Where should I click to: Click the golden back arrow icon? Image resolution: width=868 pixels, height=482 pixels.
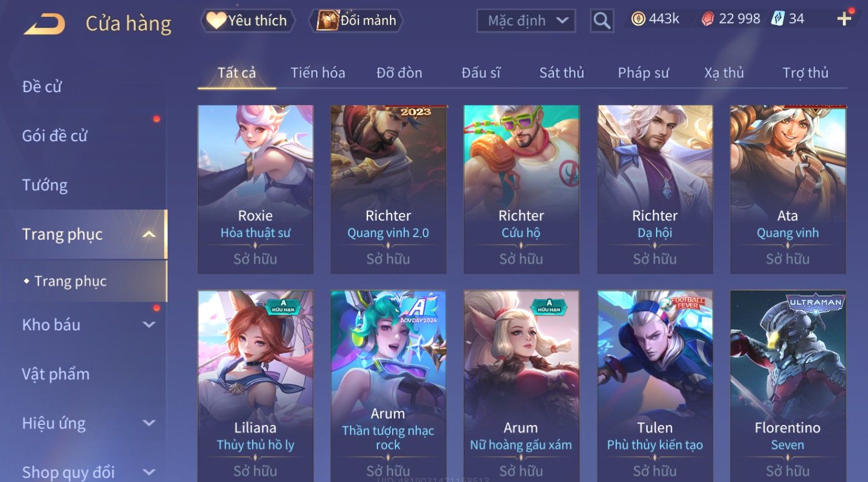44,24
